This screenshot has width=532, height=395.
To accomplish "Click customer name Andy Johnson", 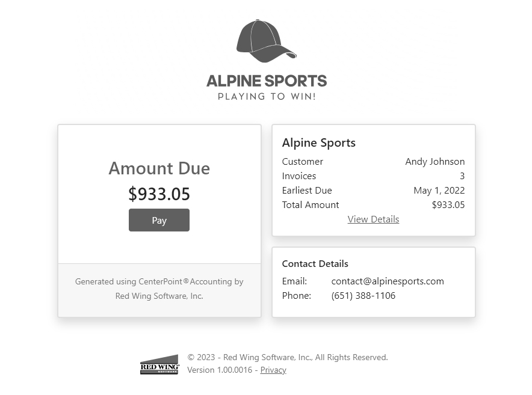I will (435, 162).
